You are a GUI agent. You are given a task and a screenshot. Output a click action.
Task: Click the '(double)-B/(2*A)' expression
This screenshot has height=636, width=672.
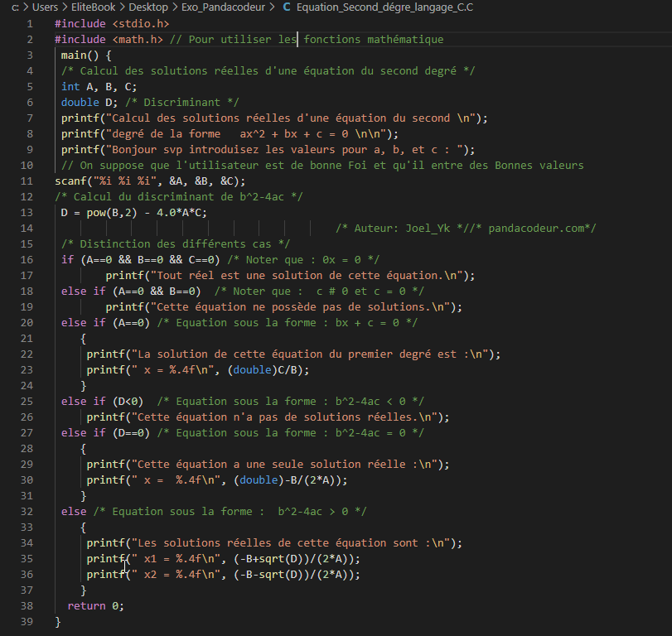point(288,480)
